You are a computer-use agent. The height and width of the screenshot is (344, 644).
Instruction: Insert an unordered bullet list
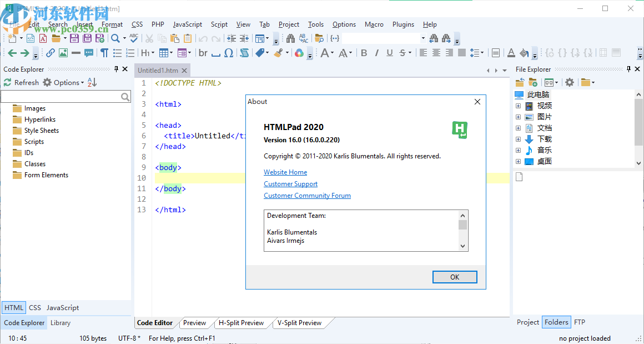(x=118, y=53)
